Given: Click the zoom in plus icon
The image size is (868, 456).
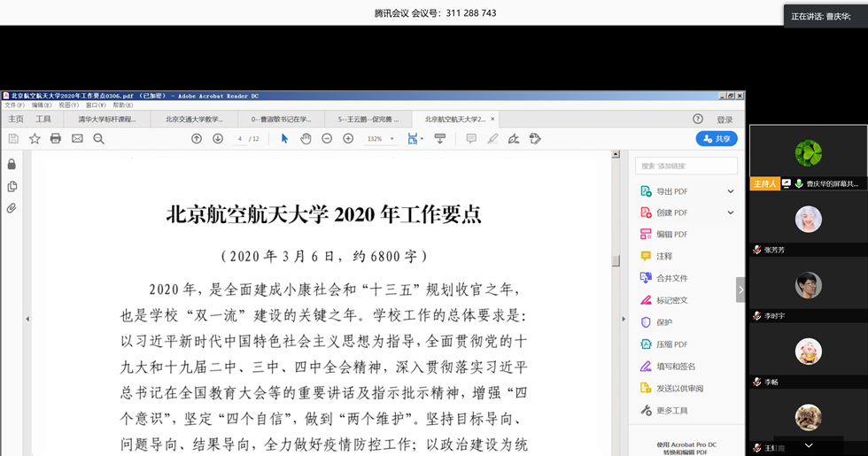Looking at the screenshot, I should coord(348,139).
